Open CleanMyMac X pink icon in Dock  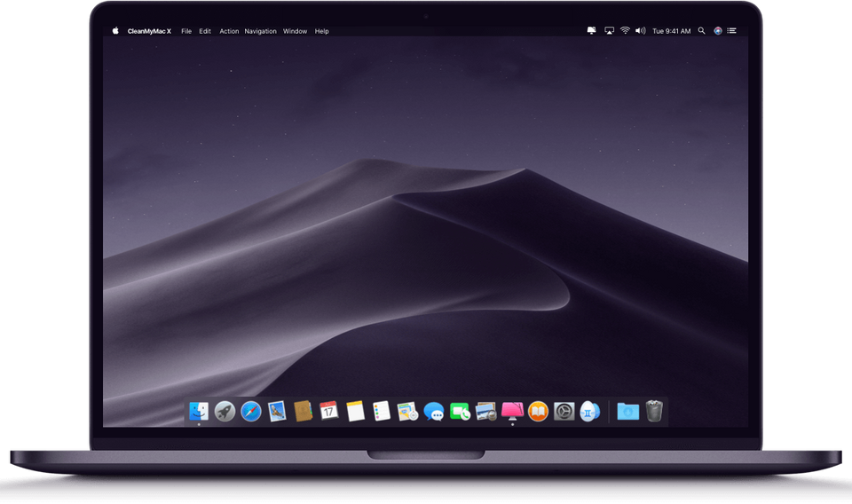[512, 411]
